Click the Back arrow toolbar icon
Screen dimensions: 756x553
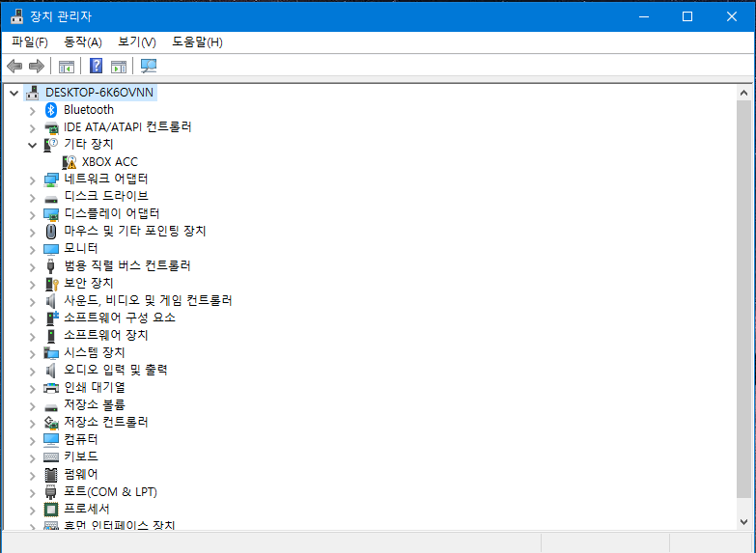(x=14, y=66)
